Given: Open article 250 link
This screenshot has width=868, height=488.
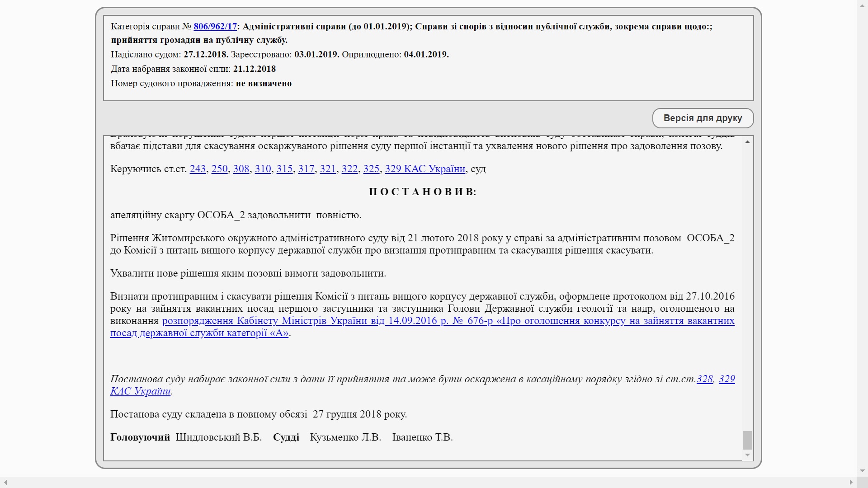Looking at the screenshot, I should pyautogui.click(x=219, y=169).
